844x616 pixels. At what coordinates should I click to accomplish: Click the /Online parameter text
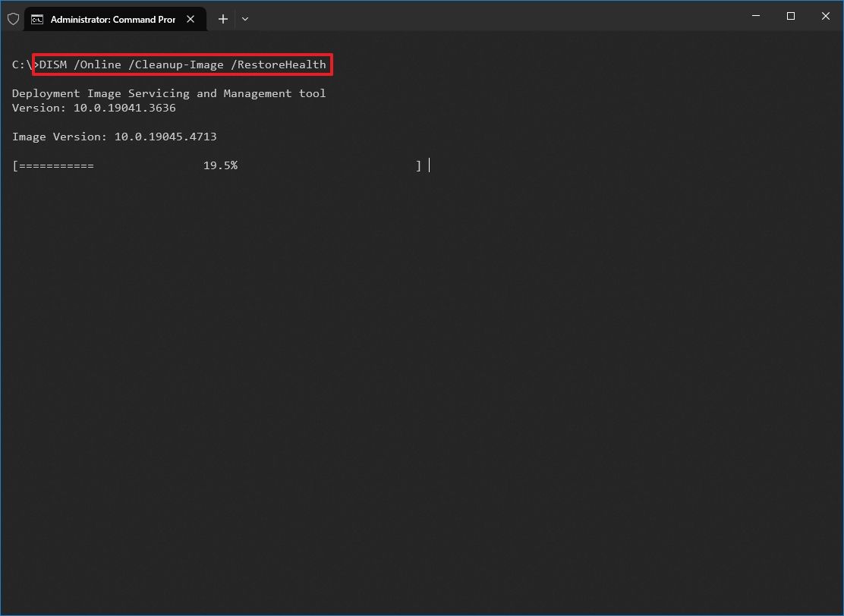(99, 64)
